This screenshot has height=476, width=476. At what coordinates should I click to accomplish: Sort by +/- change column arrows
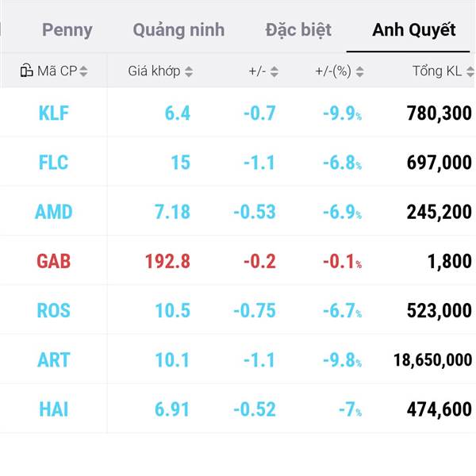tap(274, 71)
